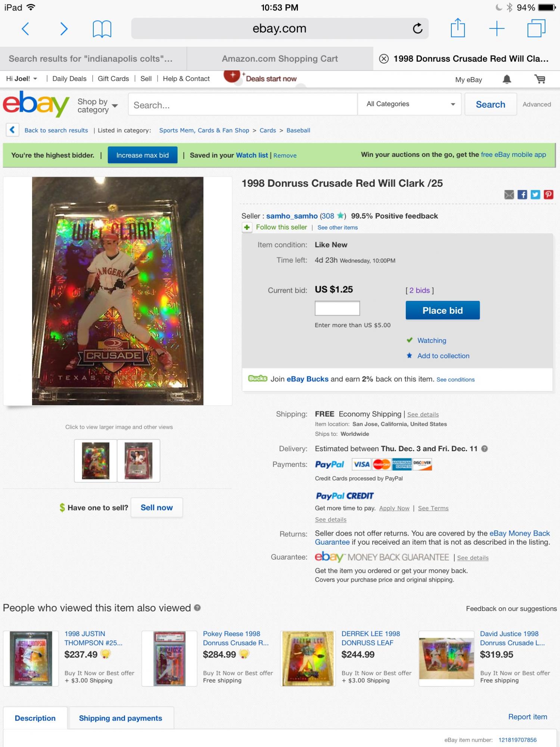Toggle Watching status for this item

point(432,340)
